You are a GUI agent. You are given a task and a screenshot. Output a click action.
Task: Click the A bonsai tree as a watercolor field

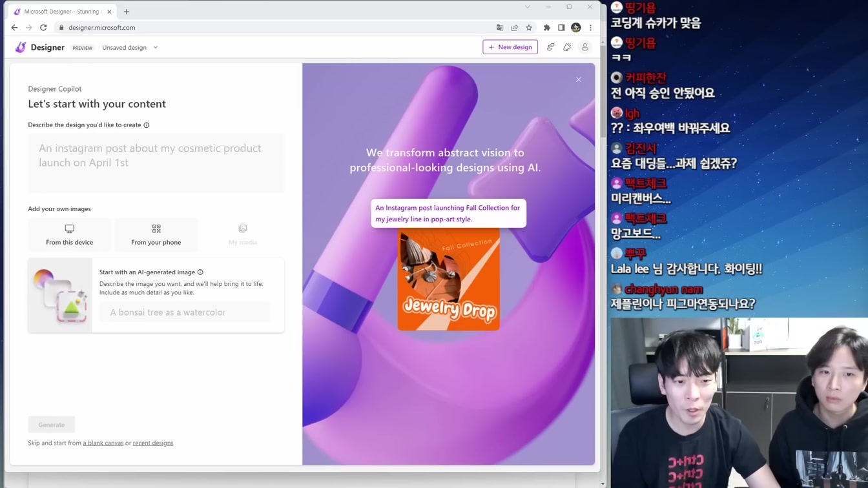pos(185,312)
